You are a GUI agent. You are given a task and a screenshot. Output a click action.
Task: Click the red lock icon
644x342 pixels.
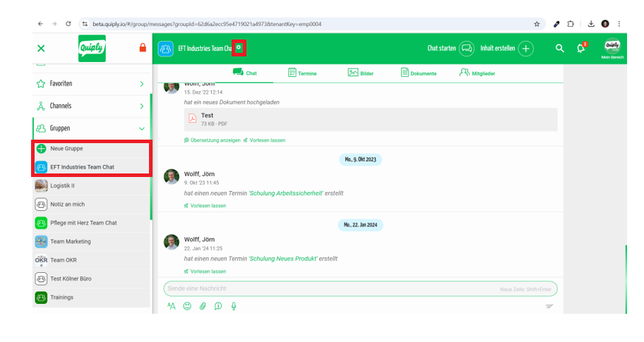(143, 47)
